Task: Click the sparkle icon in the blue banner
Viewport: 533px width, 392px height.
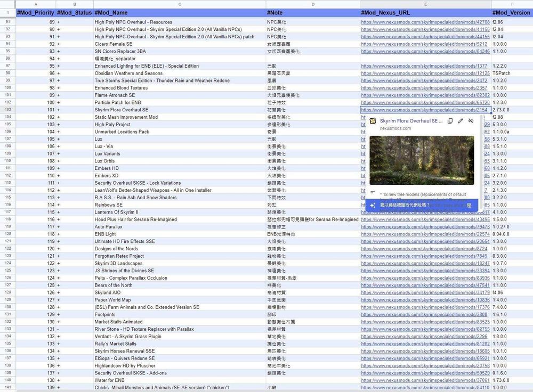Action: point(373,205)
